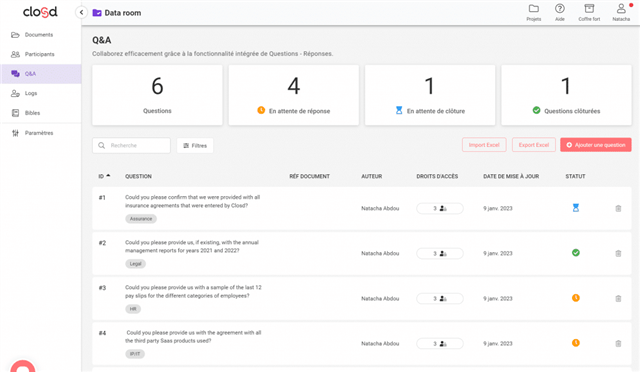Click the green closed status icon of question #2
The image size is (640, 372).
pyautogui.click(x=576, y=253)
